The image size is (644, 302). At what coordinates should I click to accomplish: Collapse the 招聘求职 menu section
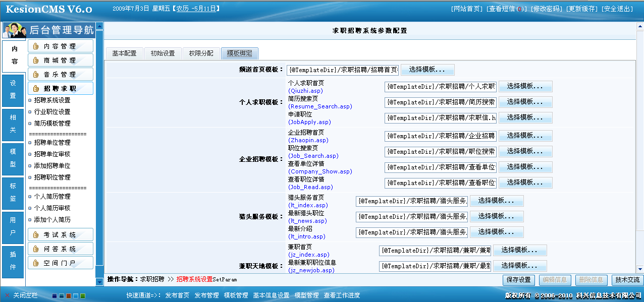click(62, 88)
